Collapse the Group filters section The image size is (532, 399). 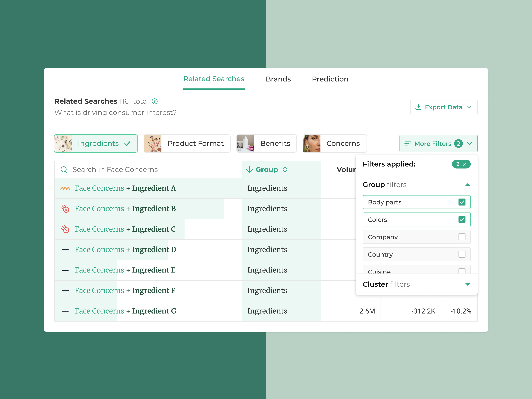click(467, 185)
